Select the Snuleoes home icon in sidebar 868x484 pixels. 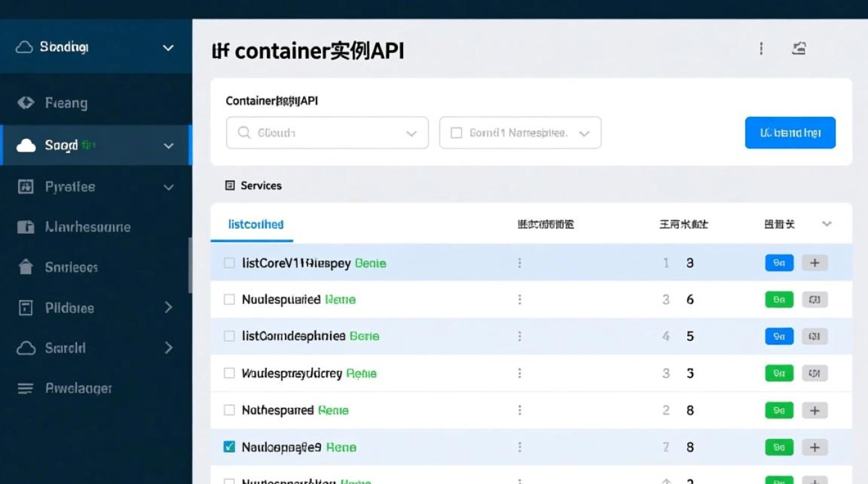(26, 267)
